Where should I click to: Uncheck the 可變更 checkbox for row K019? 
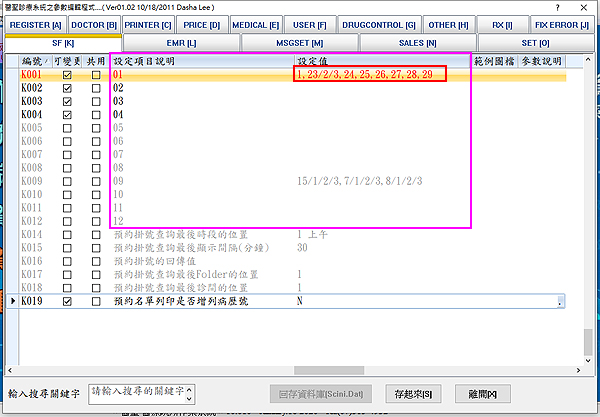(x=67, y=301)
